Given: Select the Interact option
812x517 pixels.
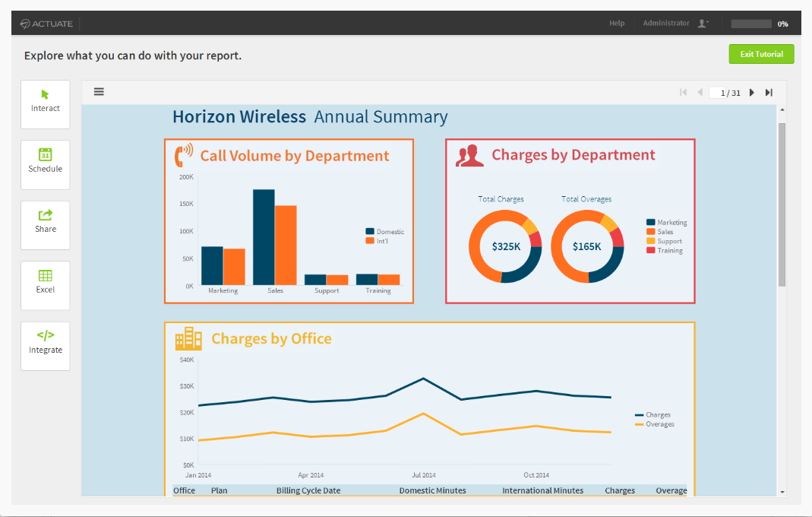Looking at the screenshot, I should point(46,104).
